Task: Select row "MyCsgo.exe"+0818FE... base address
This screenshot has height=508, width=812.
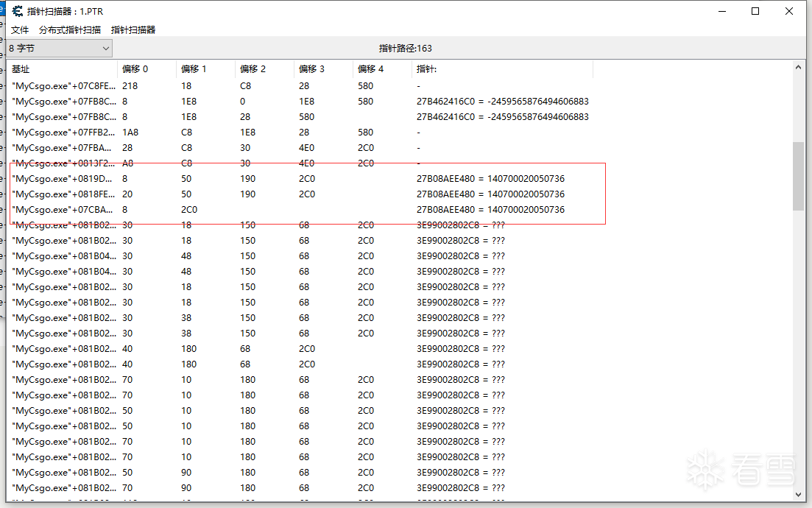Action: pyautogui.click(x=63, y=194)
